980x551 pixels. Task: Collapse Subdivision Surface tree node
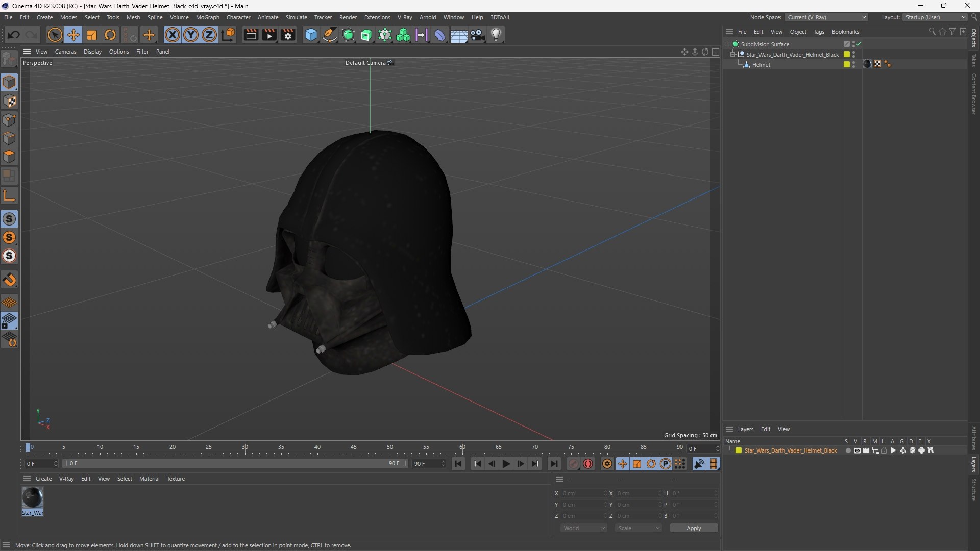tap(727, 44)
